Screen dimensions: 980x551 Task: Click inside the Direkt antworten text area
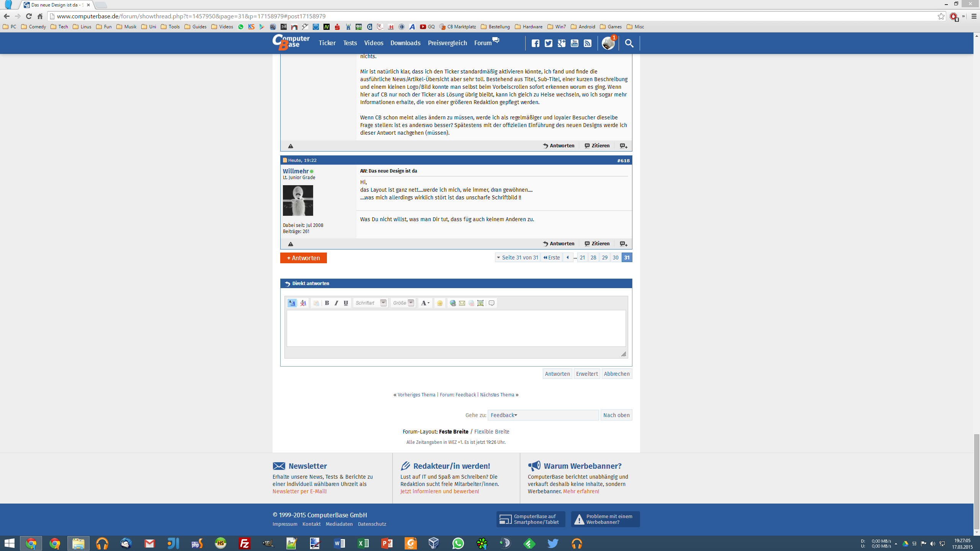point(456,328)
